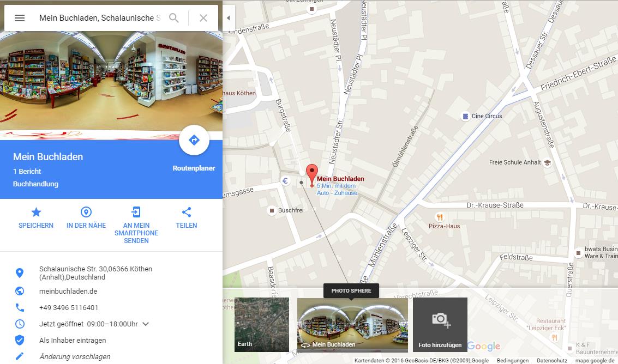618x364 pixels.
Task: Claim business via Als Inhaber eintragen
Action: [x=73, y=341]
